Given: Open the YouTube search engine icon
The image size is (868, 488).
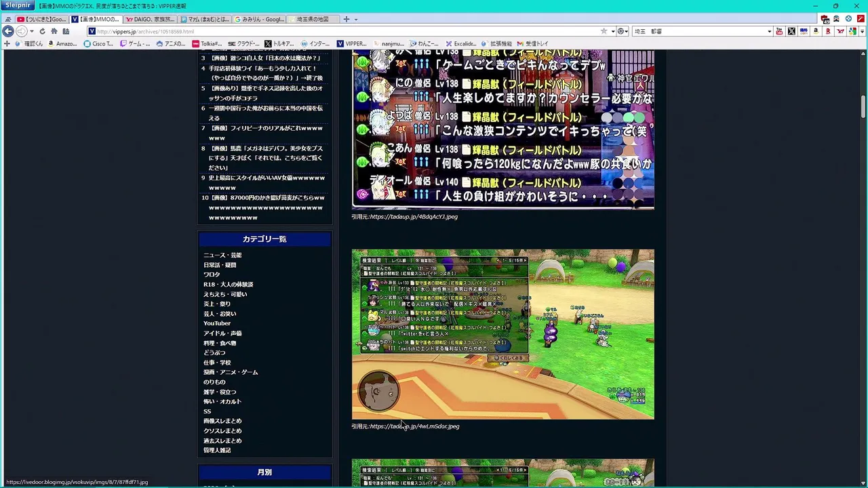Looking at the screenshot, I should (x=779, y=31).
